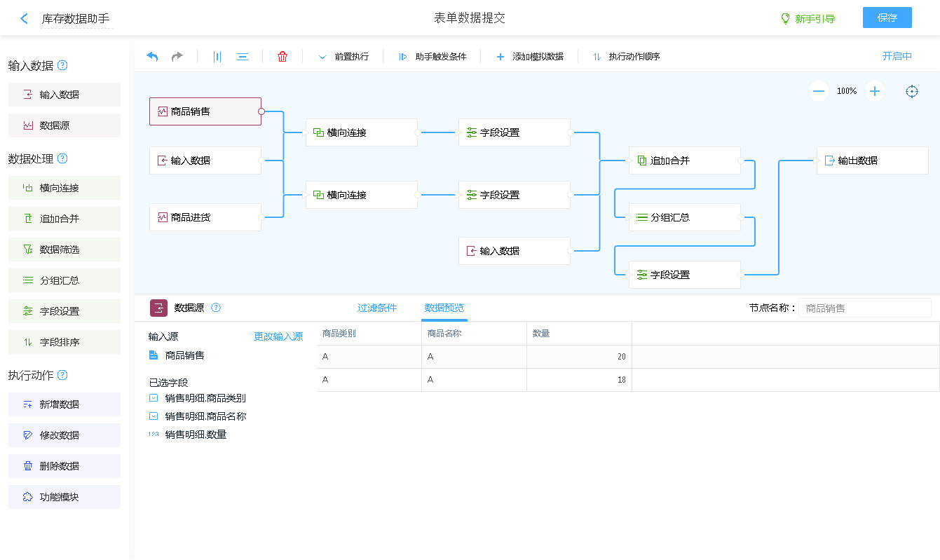This screenshot has width=940, height=560.
Task: Select the 字段设置 sidebar tool
Action: click(64, 311)
